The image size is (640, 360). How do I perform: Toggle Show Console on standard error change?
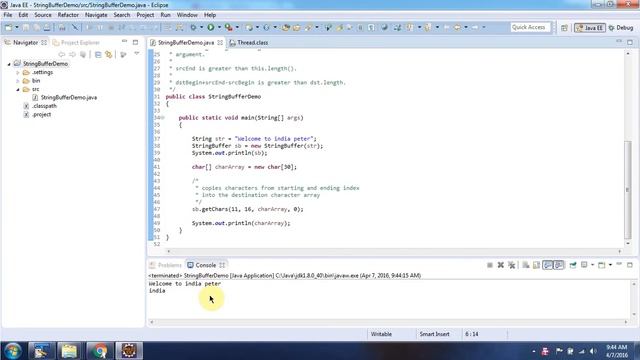[x=558, y=265]
